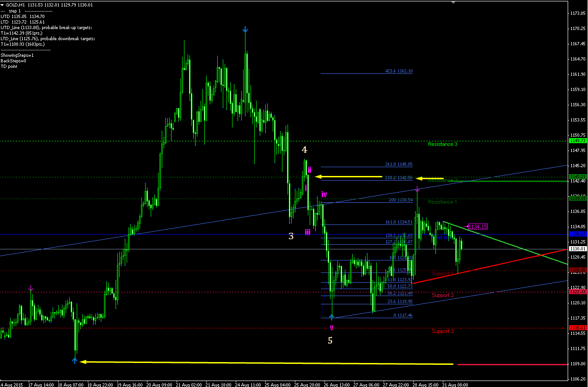This screenshot has width=588, height=387.
Task: Click the purple arrow above the 17 Aug candle
Action: tap(31, 289)
